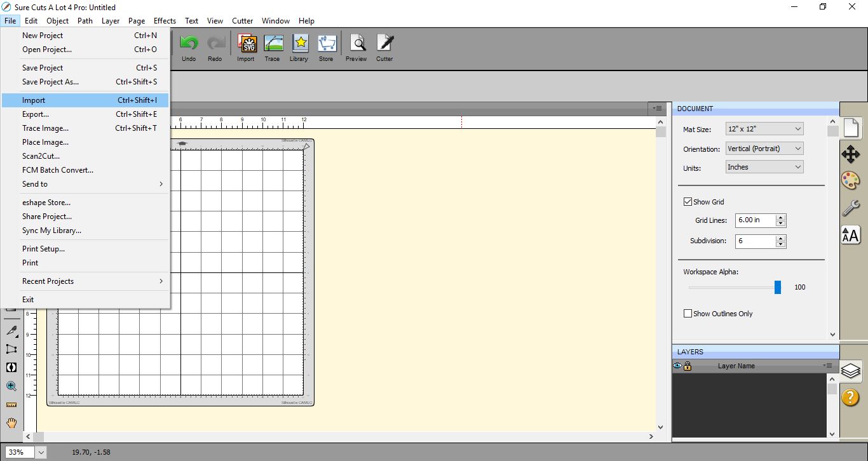Choose Print Setup... from the File menu
Viewport: 868px width, 461px height.
click(85, 249)
